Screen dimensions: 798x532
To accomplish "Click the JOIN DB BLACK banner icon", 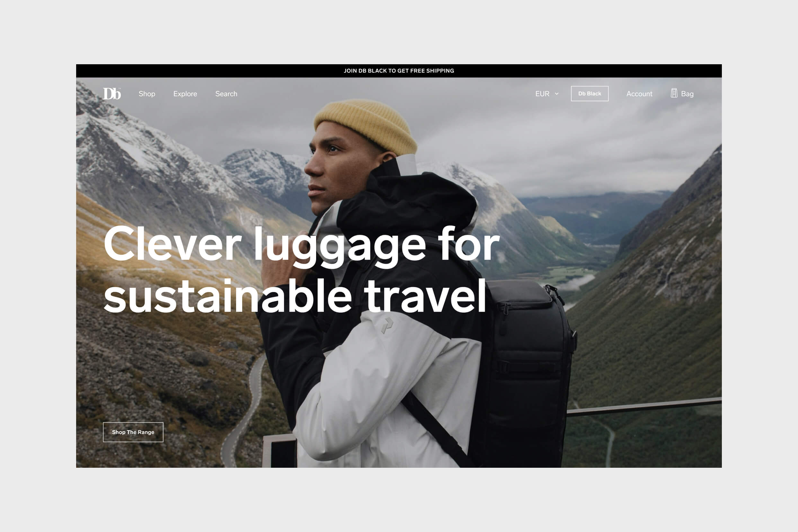I will [399, 70].
